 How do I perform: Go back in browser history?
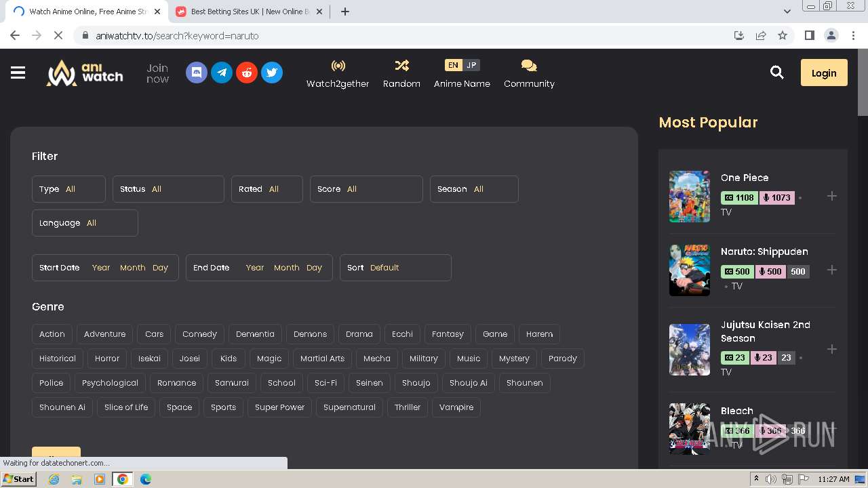pos(15,35)
